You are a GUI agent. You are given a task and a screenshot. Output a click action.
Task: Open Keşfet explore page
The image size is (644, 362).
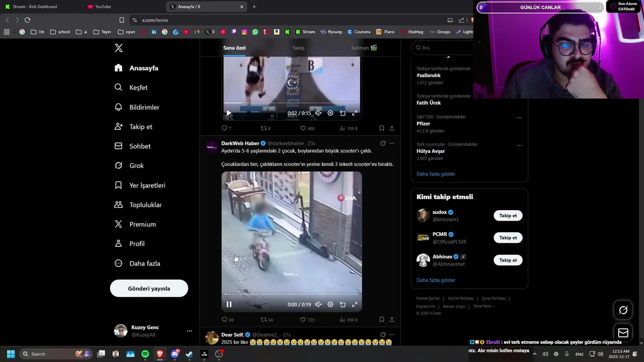point(131,87)
